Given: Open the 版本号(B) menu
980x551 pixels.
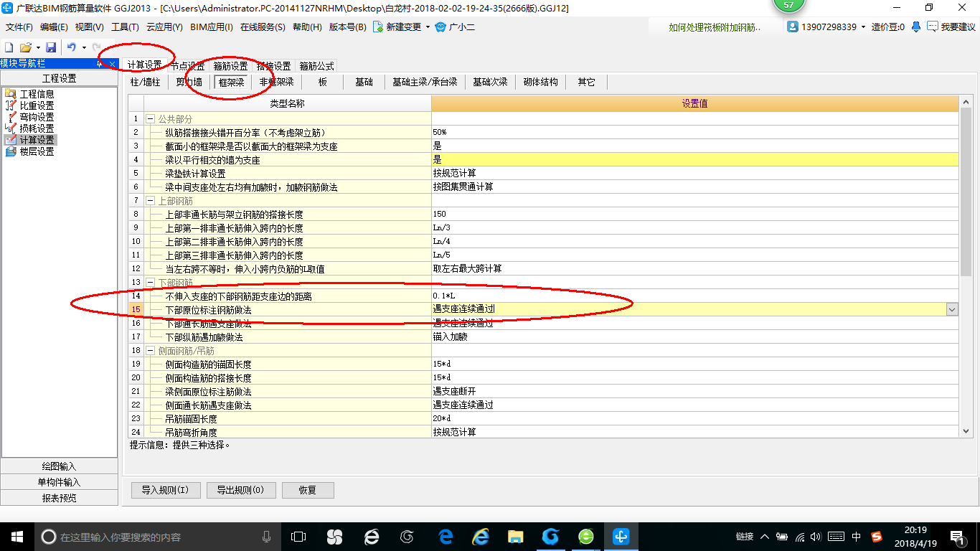Looking at the screenshot, I should click(x=348, y=27).
